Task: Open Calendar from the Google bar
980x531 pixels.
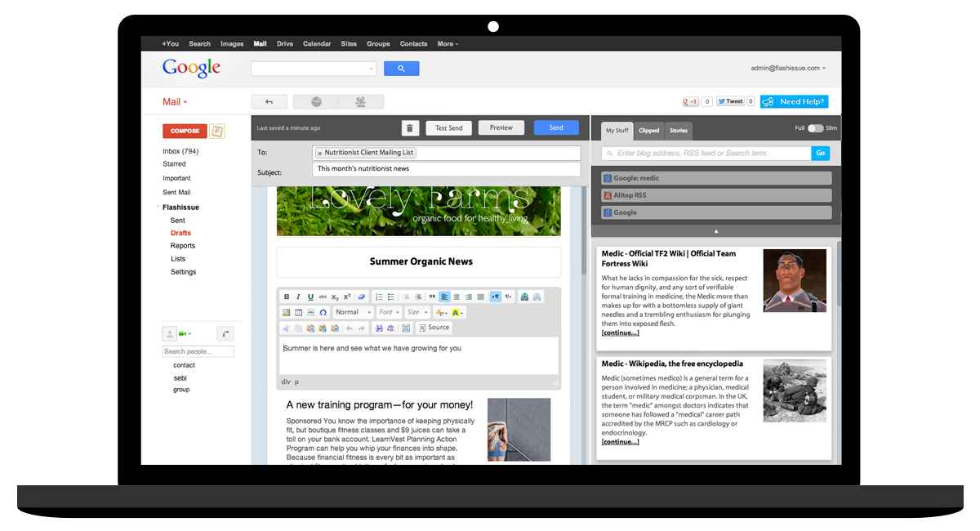Action: pos(317,44)
